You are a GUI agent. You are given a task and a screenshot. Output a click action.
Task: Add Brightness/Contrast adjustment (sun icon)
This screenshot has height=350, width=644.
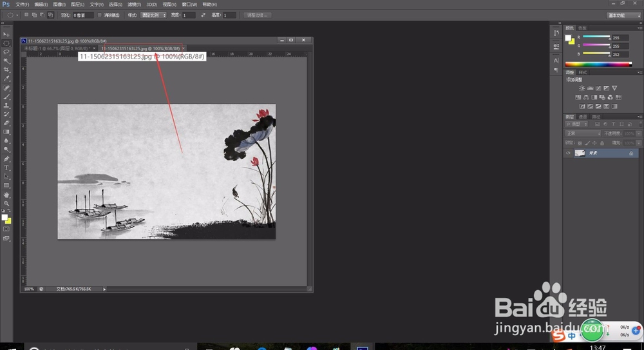[x=582, y=88]
